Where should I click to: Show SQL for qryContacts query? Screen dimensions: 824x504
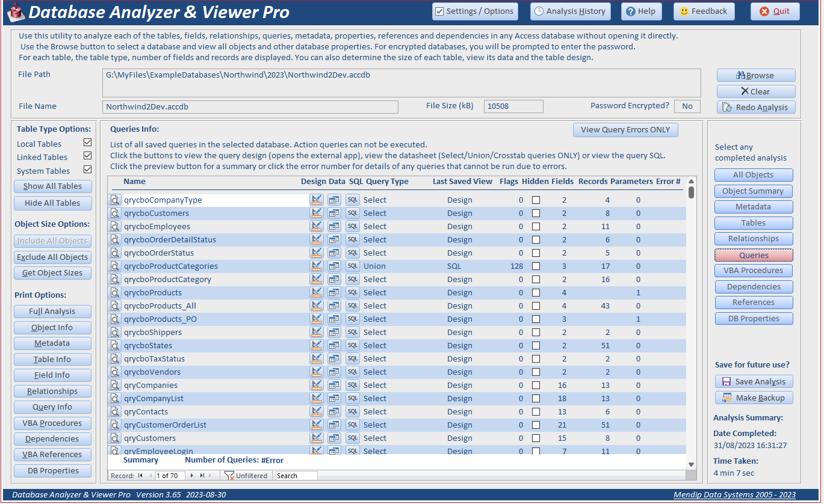coord(353,412)
